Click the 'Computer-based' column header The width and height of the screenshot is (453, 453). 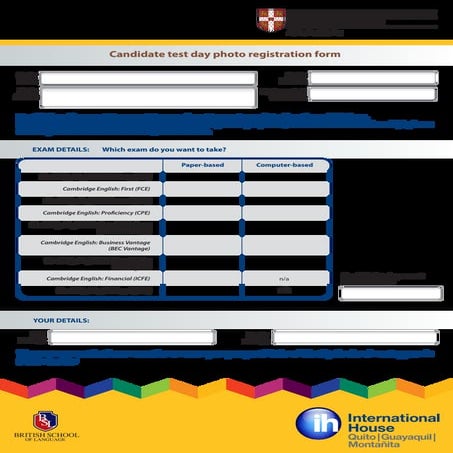pyautogui.click(x=285, y=165)
